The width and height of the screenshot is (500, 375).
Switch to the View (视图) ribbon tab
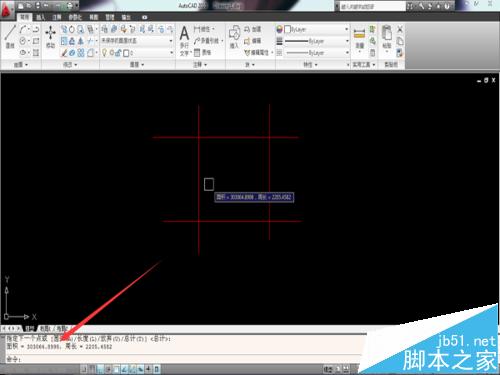(94, 17)
